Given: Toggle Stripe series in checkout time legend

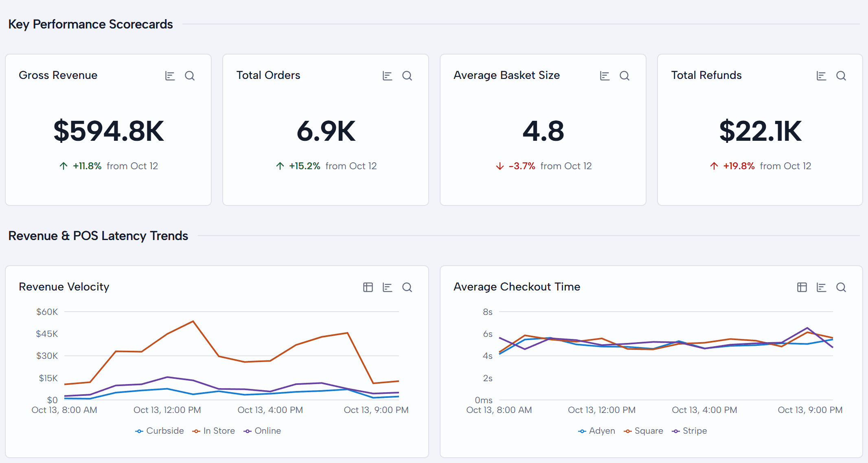Looking at the screenshot, I should [689, 431].
